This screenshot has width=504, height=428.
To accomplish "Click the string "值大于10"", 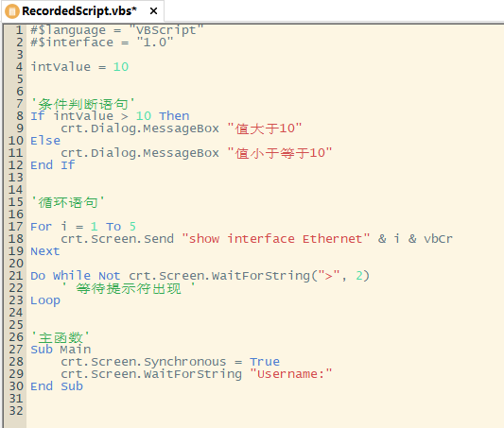I will pos(265,128).
